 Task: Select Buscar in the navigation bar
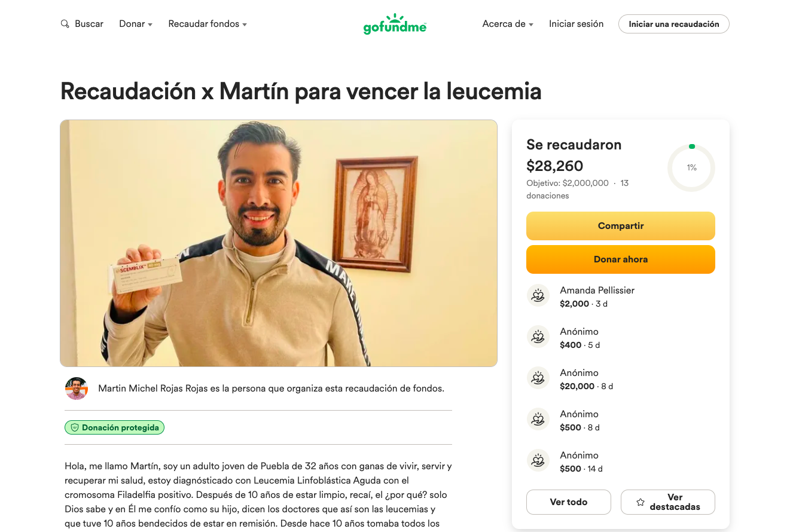[89, 24]
